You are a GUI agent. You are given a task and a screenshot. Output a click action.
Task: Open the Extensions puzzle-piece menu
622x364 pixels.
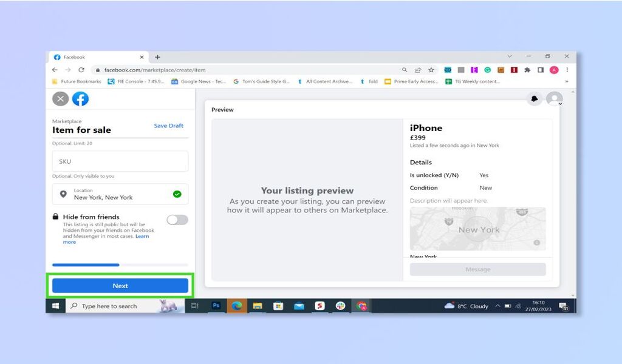click(527, 70)
